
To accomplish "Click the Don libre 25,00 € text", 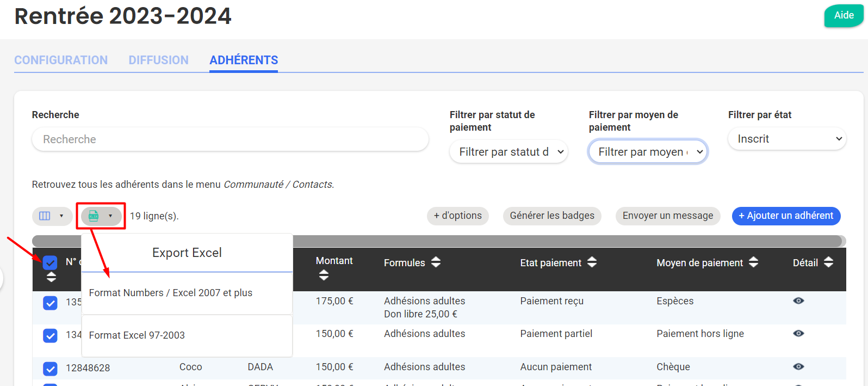I will (420, 314).
